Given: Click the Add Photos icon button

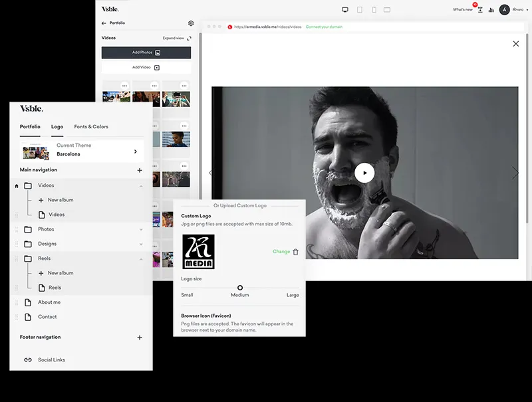Looking at the screenshot, I should tap(158, 52).
